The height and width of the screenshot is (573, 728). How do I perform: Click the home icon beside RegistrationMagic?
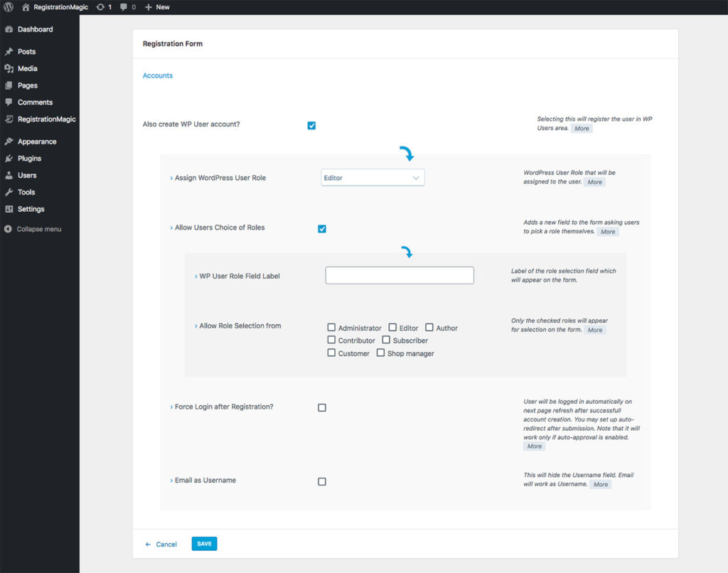click(x=26, y=7)
